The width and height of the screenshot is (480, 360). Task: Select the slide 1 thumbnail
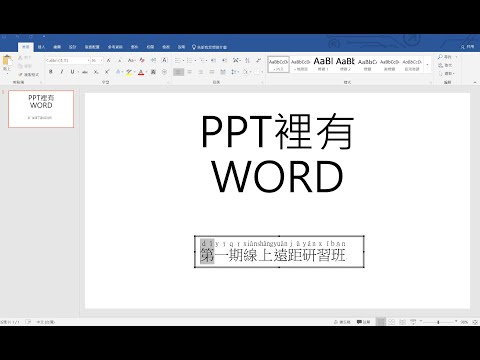(x=41, y=109)
